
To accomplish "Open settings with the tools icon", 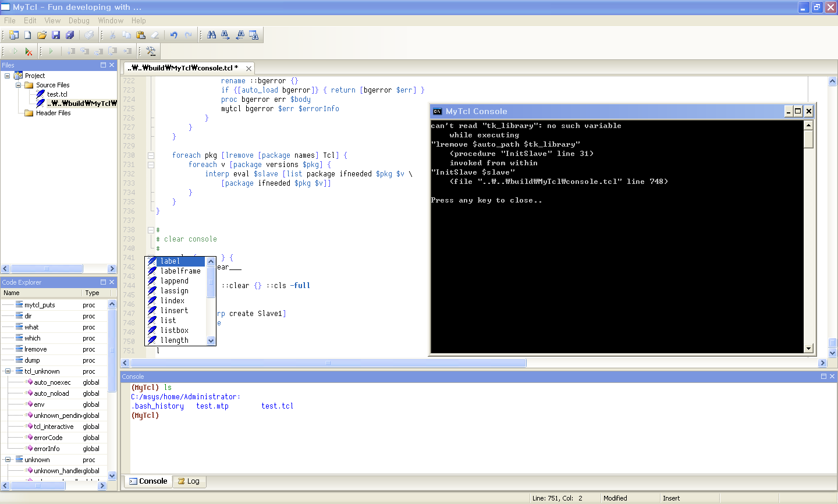I will click(151, 51).
